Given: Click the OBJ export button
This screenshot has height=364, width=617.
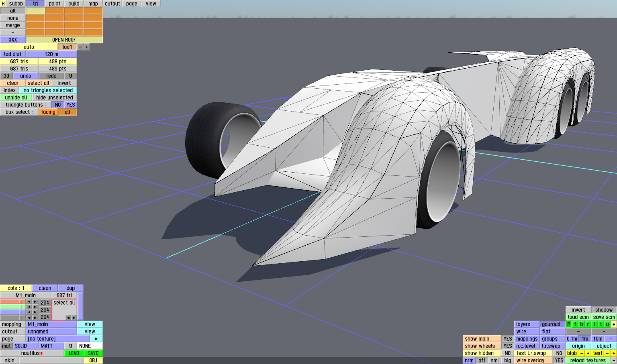Looking at the screenshot, I should click(x=93, y=360).
